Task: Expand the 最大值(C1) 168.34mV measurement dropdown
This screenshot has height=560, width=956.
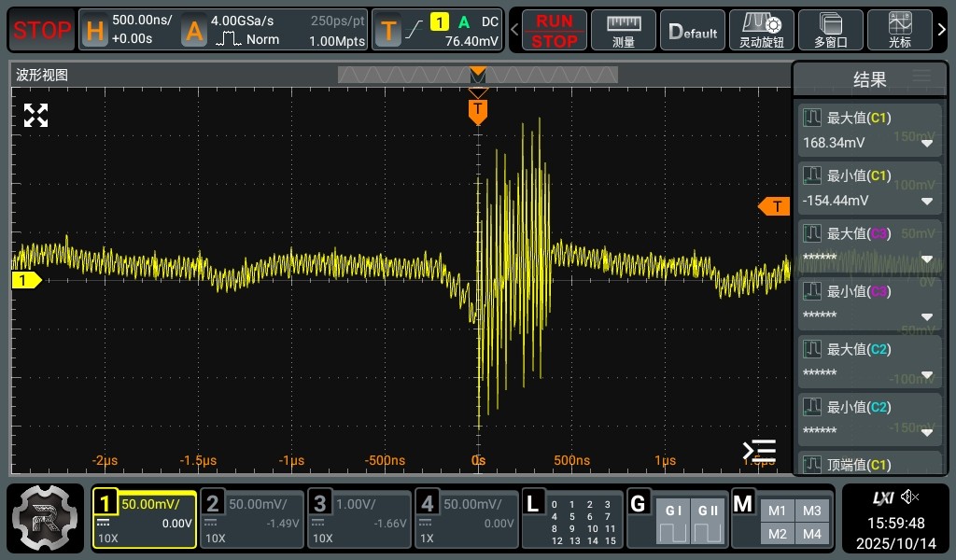Action: [x=927, y=144]
